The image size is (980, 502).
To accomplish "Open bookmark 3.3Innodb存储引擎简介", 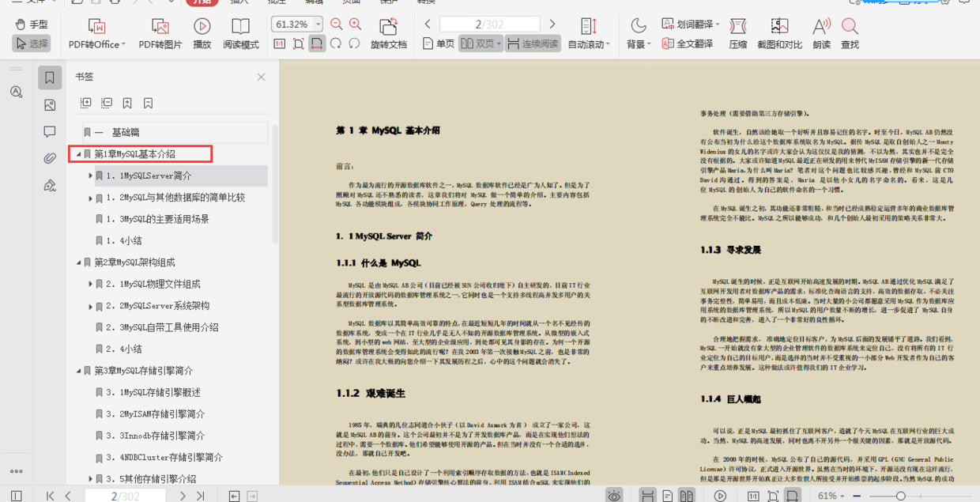I will pos(155,436).
